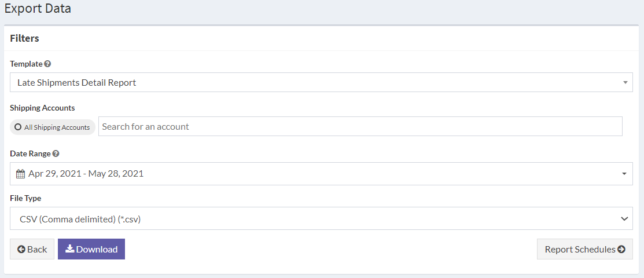The width and height of the screenshot is (644, 278).
Task: Open the Date Range caret
Action: [624, 174]
